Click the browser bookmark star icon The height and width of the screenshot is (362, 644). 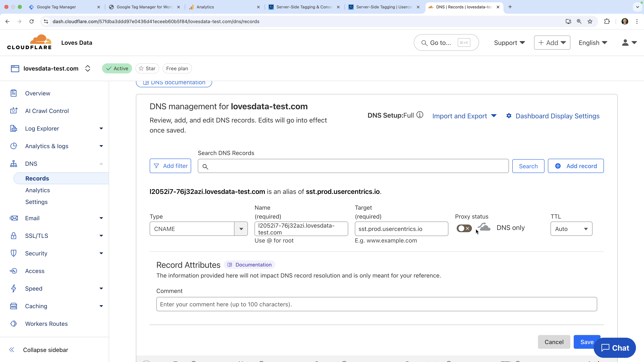(x=590, y=21)
